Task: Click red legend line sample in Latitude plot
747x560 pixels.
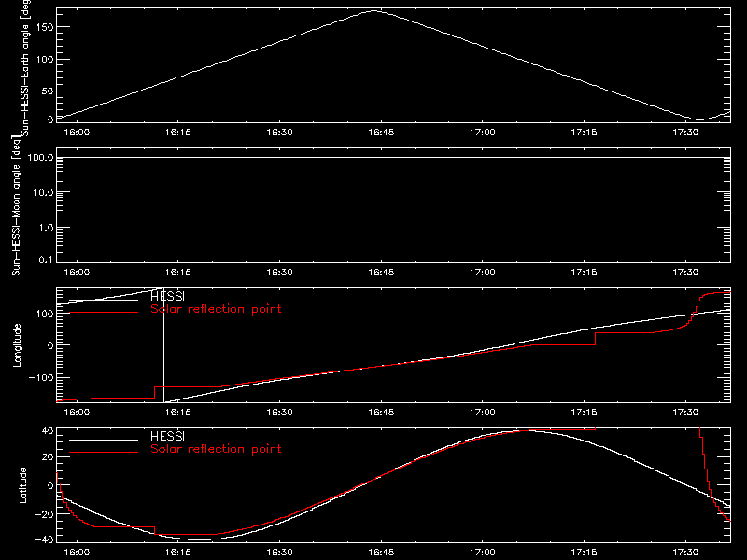Action: pos(104,453)
